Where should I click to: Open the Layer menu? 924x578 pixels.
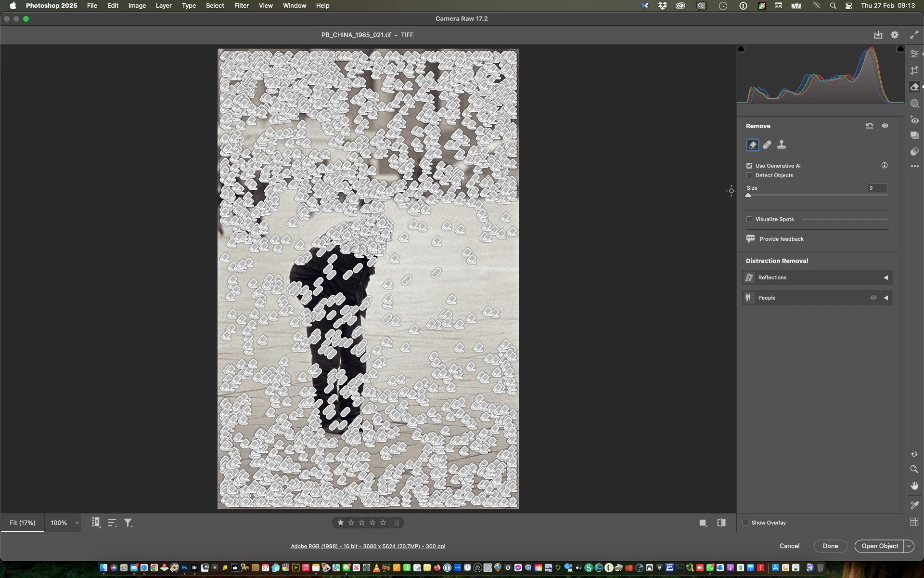[x=164, y=5]
